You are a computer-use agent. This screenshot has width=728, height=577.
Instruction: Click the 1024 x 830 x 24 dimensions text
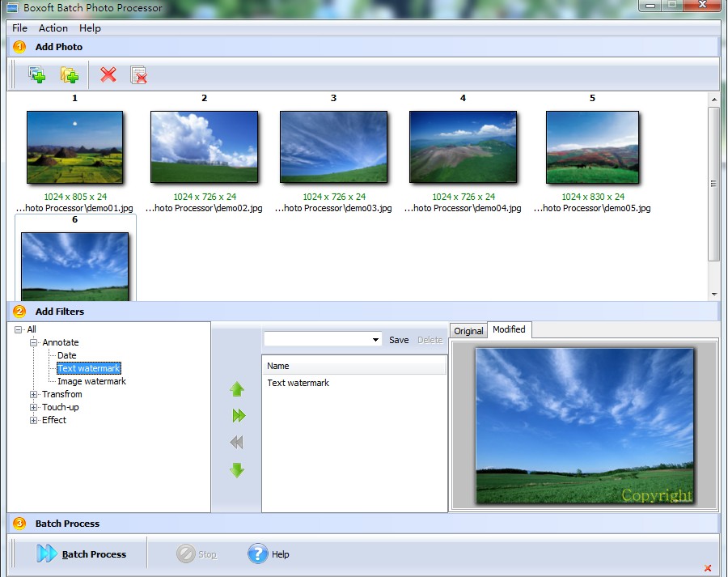[x=593, y=197]
